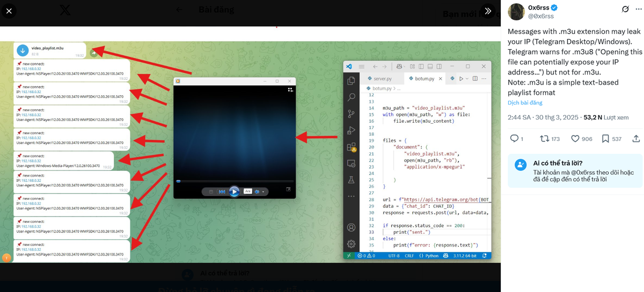Image resolution: width=644 pixels, height=292 pixels.
Task: Close the image viewer overlay
Action: pos(9,11)
